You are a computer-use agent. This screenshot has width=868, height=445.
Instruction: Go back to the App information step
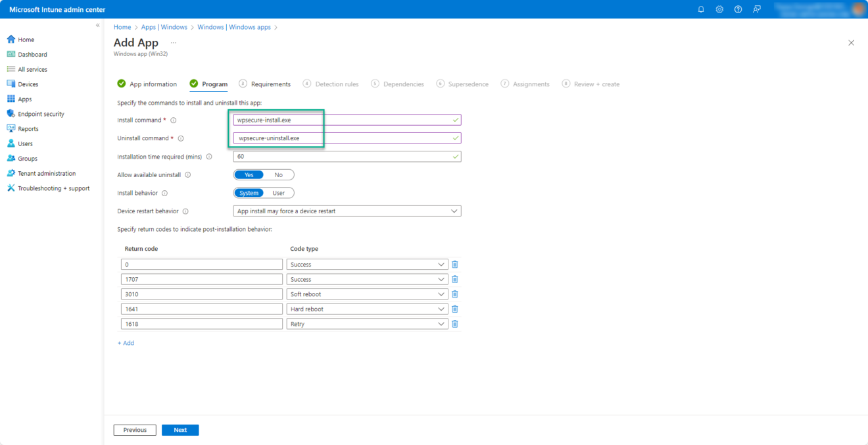click(153, 84)
